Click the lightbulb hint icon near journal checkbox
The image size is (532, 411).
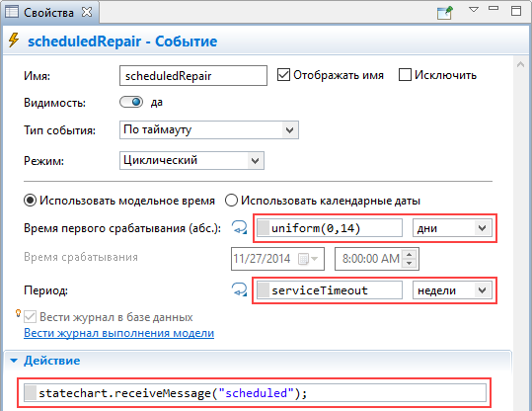pyautogui.click(x=19, y=313)
